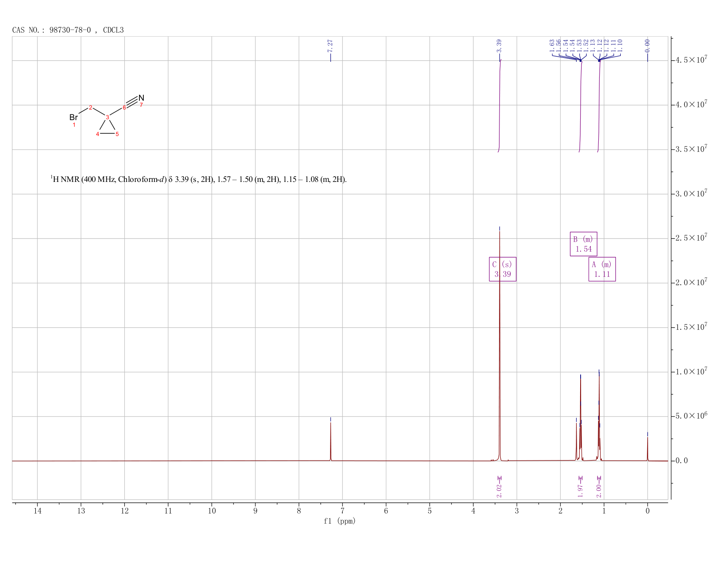728x563 pixels.
Task: Click the 1.63 peak label at top
Action: 552,45
